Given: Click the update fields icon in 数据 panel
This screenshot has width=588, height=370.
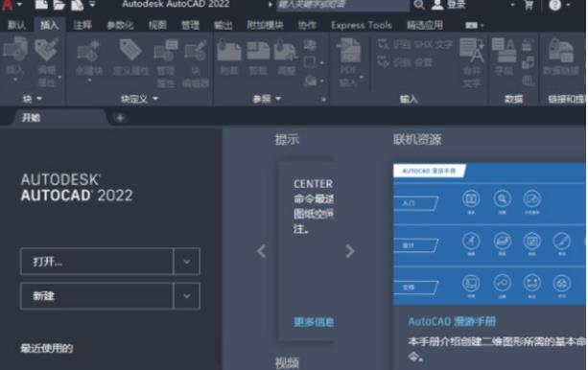Looking at the screenshot, I should [x=528, y=45].
